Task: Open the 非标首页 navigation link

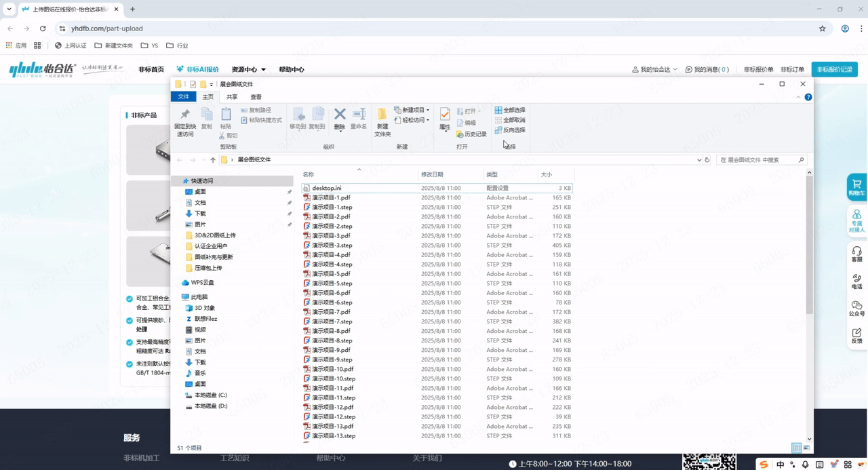Action: tap(151, 70)
